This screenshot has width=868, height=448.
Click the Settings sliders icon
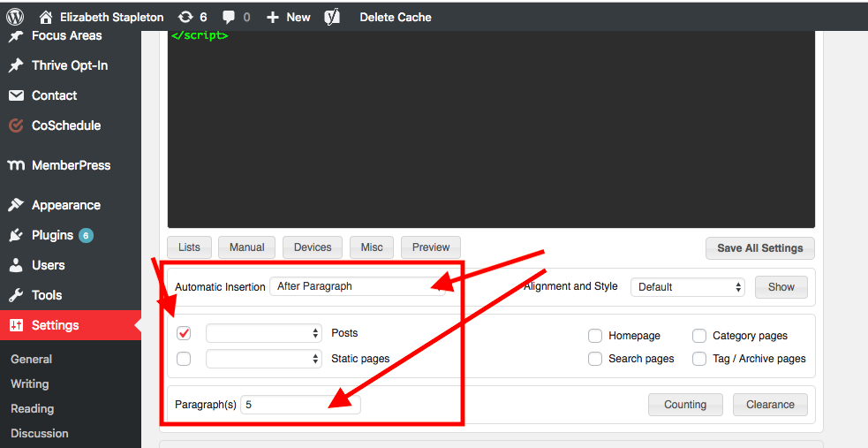[x=16, y=325]
